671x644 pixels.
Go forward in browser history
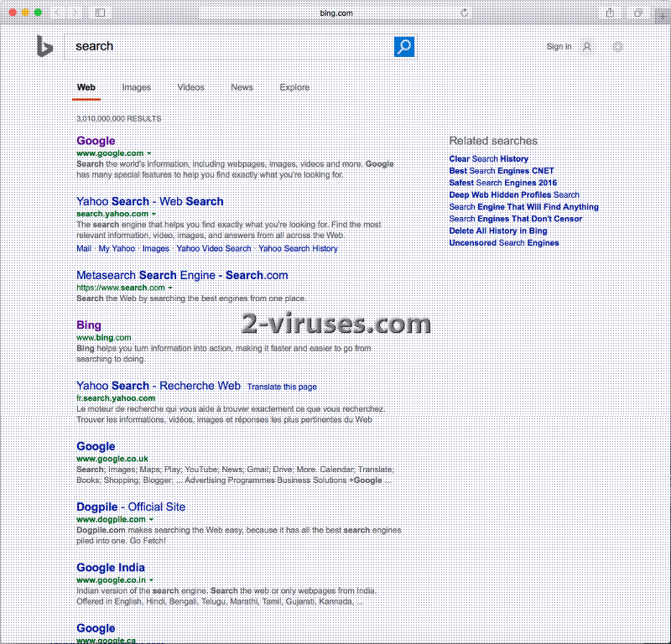tap(75, 13)
